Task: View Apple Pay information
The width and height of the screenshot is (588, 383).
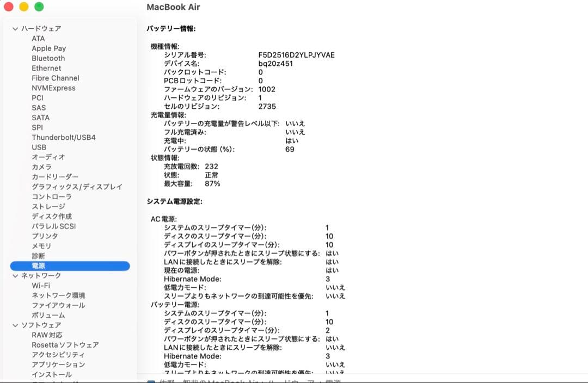Action: point(48,48)
